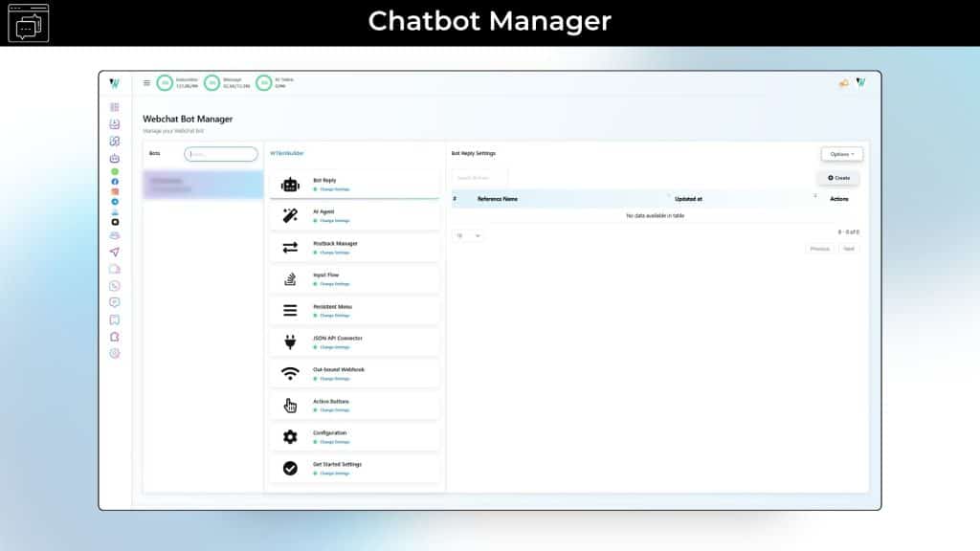Image resolution: width=980 pixels, height=551 pixels.
Task: Expand the Options dropdown
Action: click(841, 154)
